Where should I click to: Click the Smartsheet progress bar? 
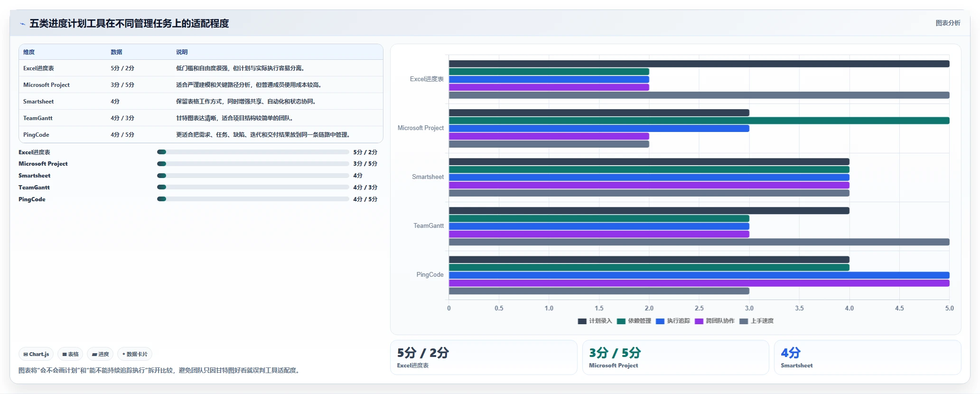(253, 176)
